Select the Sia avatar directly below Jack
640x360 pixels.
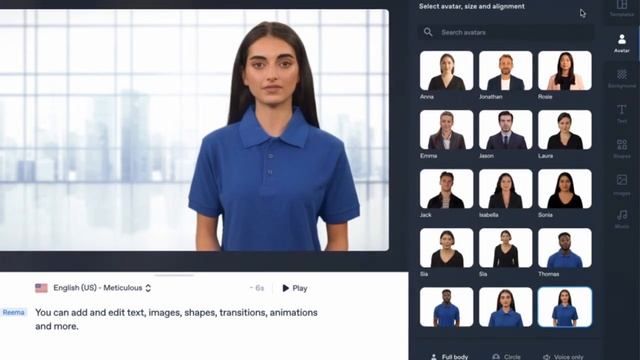pyautogui.click(x=447, y=248)
